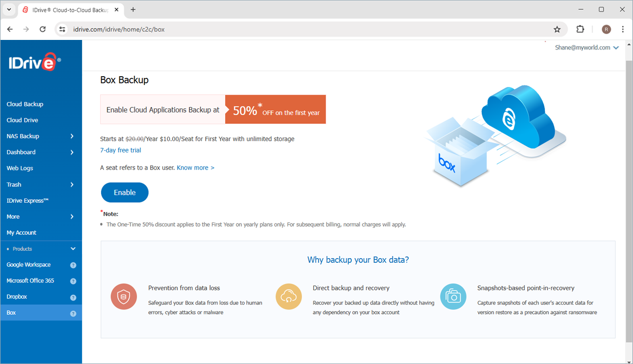Select Google Workspace product
This screenshot has height=364, width=633.
pos(29,265)
